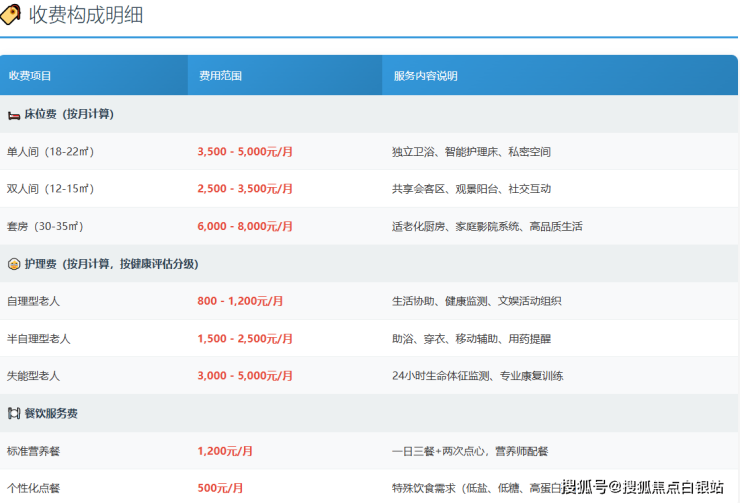Viewport: 740px width, 503px height.
Task: Click the bed icon next to 床位费
Action: 14,114
